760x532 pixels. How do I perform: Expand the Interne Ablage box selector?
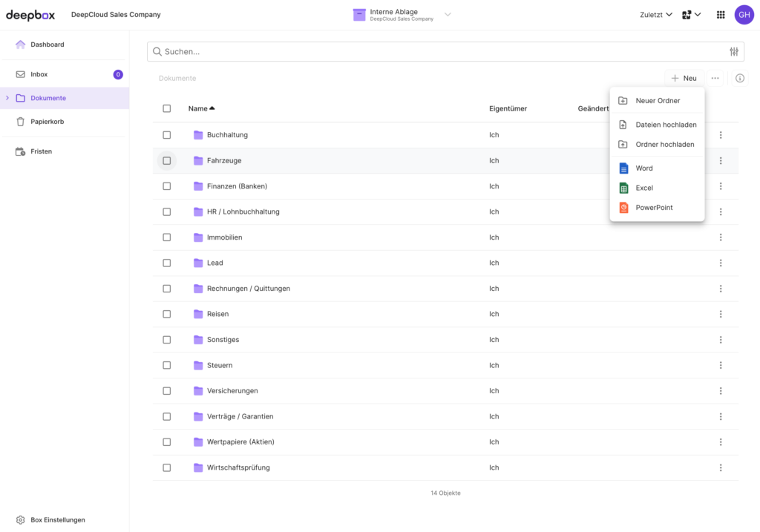click(x=447, y=14)
